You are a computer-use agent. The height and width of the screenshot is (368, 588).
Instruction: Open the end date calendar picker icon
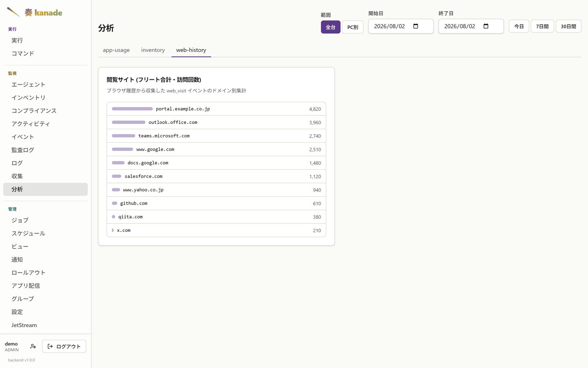486,26
